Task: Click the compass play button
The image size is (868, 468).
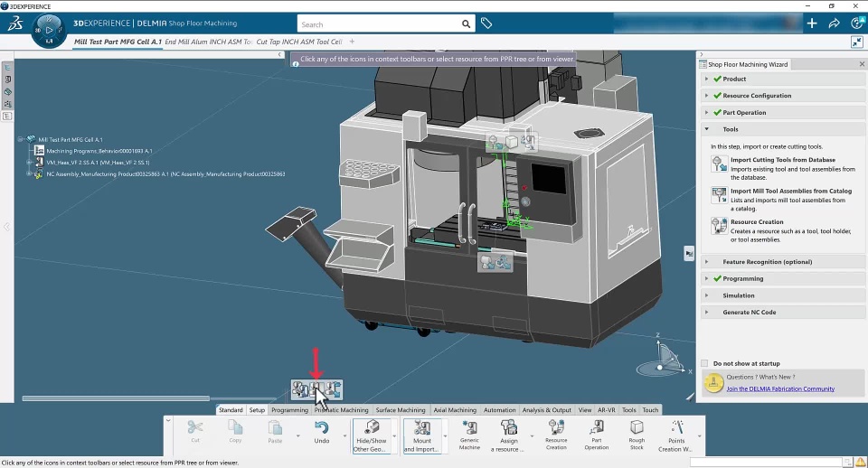Action: [49, 30]
